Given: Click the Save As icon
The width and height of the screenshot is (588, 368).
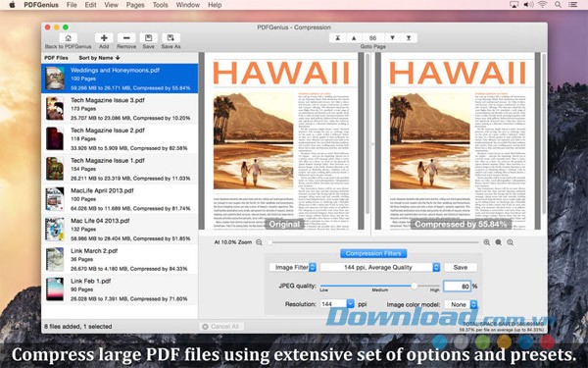Looking at the screenshot, I should pos(171,38).
